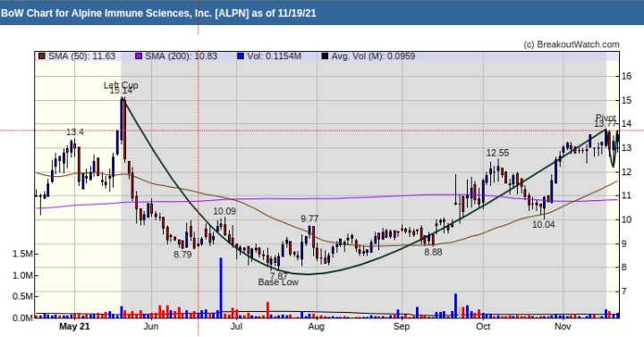
Task: Click the 12 price axis label
Action: (626, 172)
